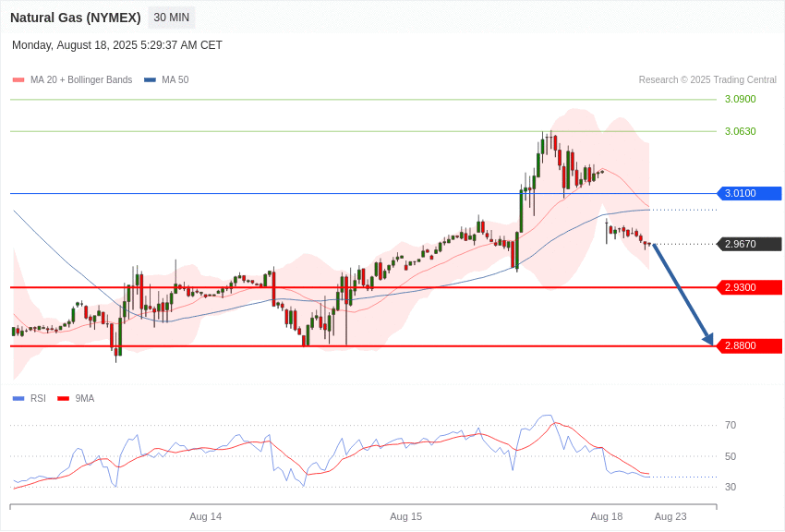Click the black 2.9670 current price tag
The width and height of the screenshot is (785, 532).
pos(750,244)
